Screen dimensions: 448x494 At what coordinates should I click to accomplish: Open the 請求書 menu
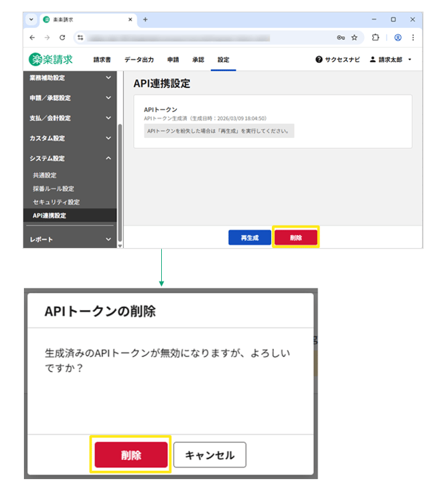pyautogui.click(x=102, y=60)
